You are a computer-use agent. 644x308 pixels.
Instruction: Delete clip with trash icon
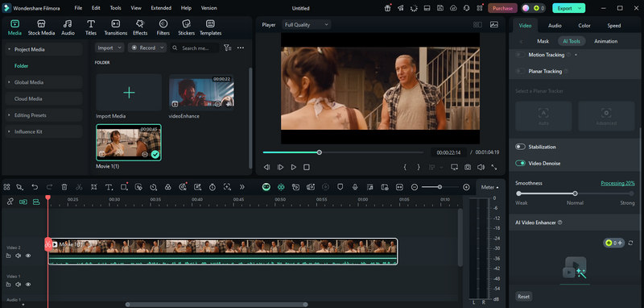click(x=64, y=187)
